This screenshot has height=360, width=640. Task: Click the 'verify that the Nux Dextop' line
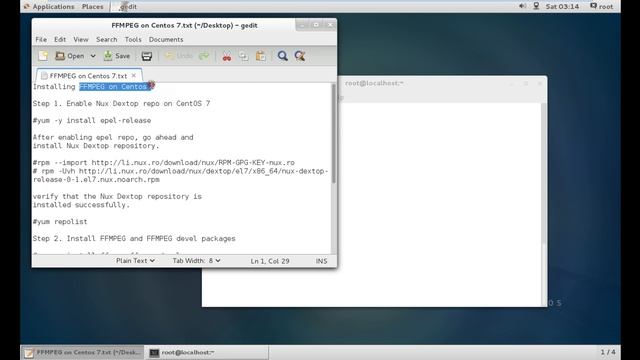click(117, 196)
